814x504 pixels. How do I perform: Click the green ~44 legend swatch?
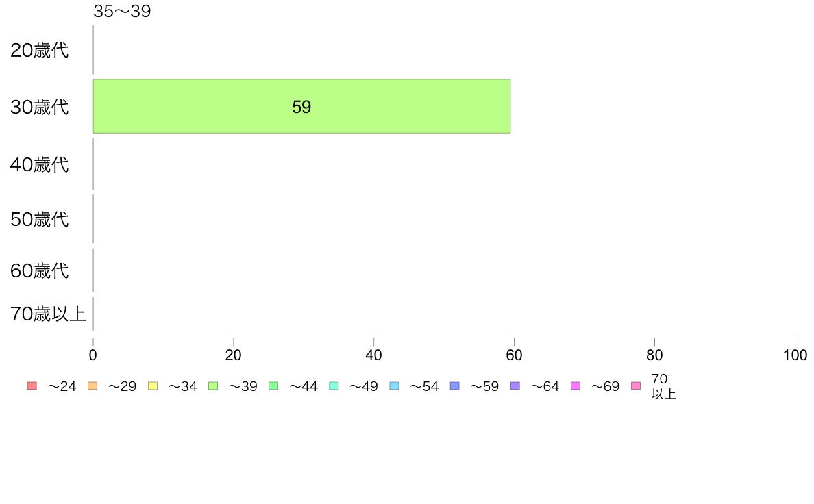pyautogui.click(x=273, y=386)
